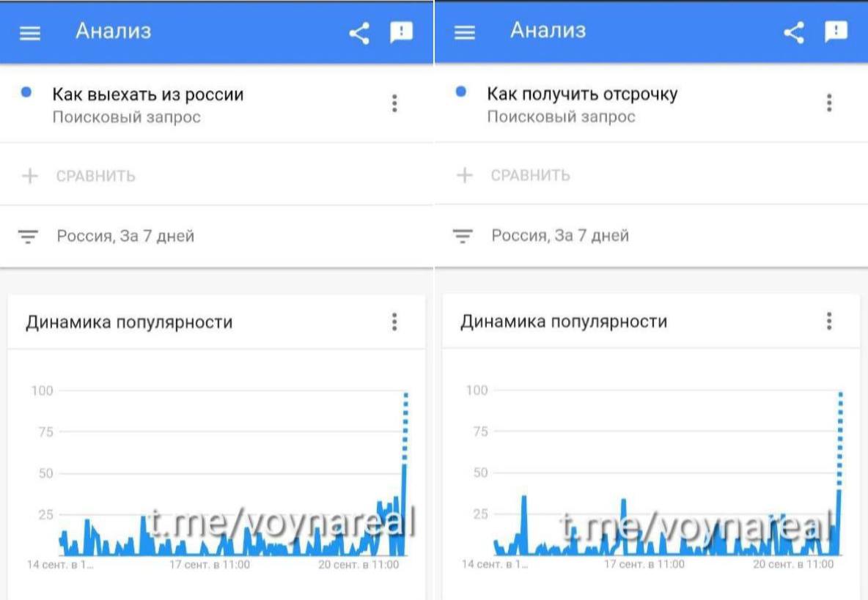Screen dimensions: 868x600
Task: Select search term 'Как выехать из россии'
Action: pyautogui.click(x=147, y=95)
